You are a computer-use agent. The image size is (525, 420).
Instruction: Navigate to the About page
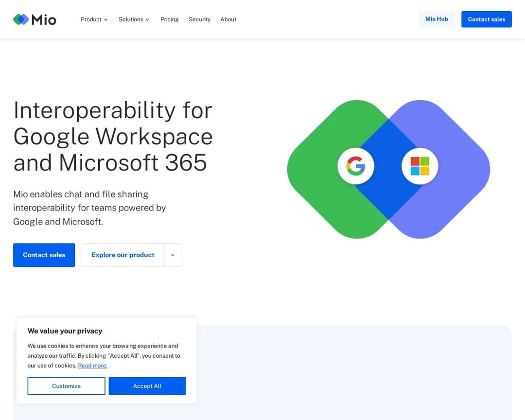click(228, 19)
